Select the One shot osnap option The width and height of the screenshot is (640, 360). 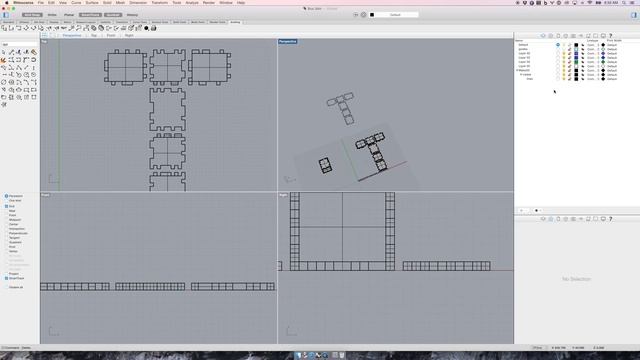[x=13, y=200]
